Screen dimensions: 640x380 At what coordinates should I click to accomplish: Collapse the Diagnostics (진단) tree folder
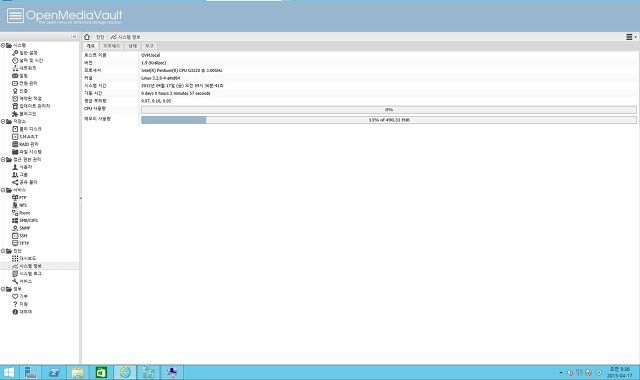3,251
